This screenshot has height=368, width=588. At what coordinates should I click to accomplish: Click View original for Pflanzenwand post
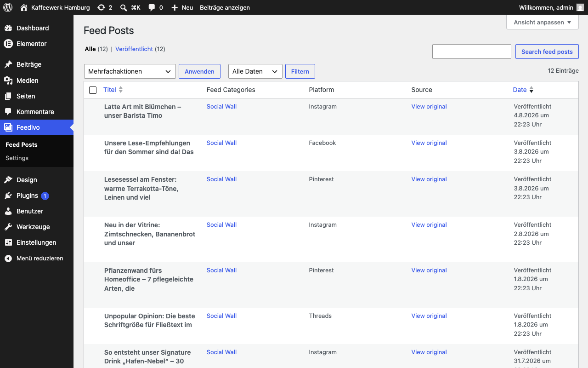tap(429, 270)
